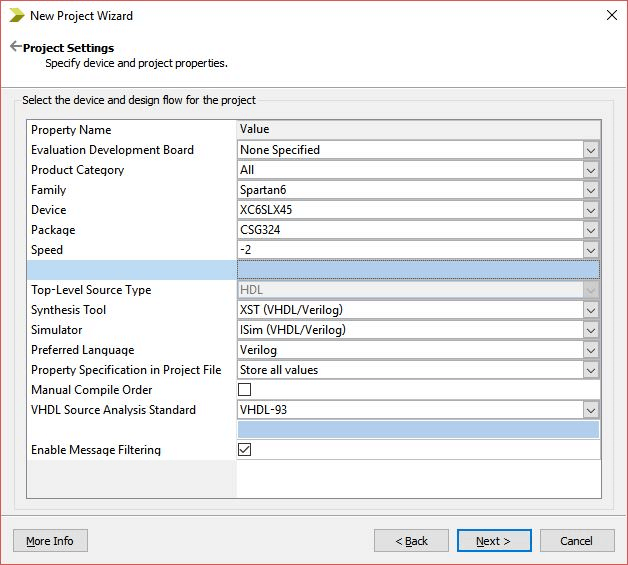The height and width of the screenshot is (565, 628).
Task: Expand the Synthesis Tool dropdown
Action: point(591,310)
